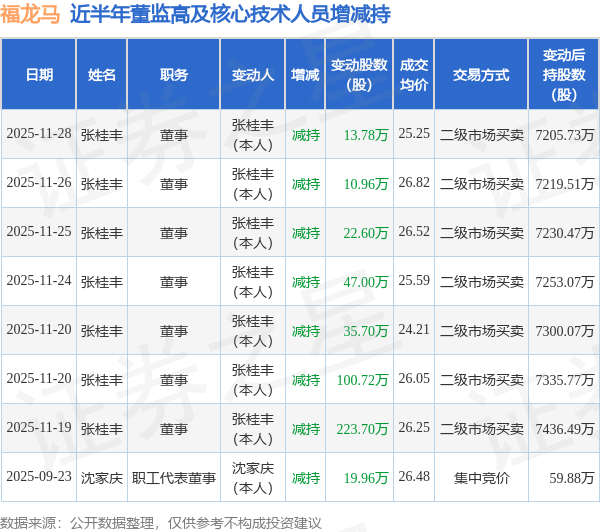Click the 变动后持股数(股) column header

point(564,75)
